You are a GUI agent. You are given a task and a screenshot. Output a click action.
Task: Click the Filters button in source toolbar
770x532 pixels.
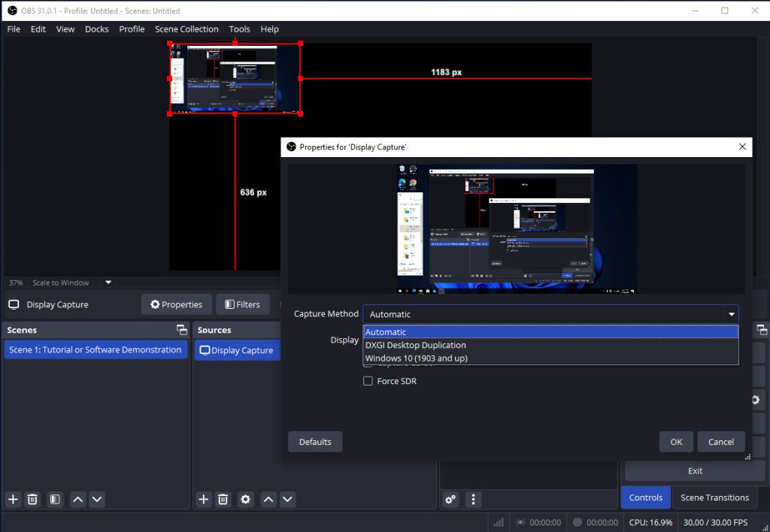(x=243, y=304)
